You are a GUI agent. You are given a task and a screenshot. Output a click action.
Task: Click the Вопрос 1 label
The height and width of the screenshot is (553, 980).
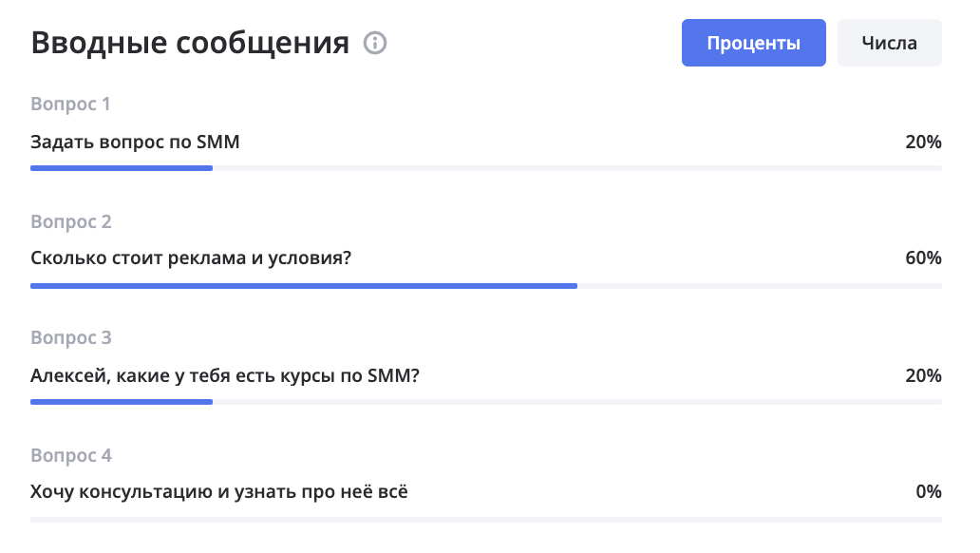point(70,104)
